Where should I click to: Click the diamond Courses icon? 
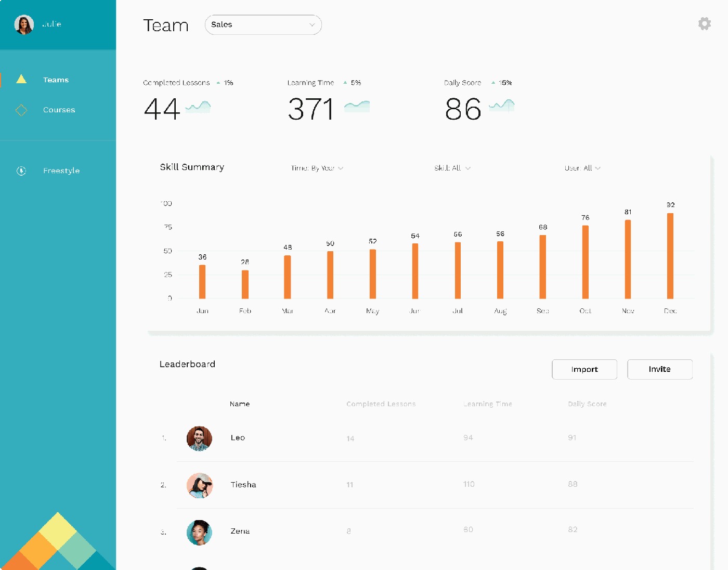point(21,110)
